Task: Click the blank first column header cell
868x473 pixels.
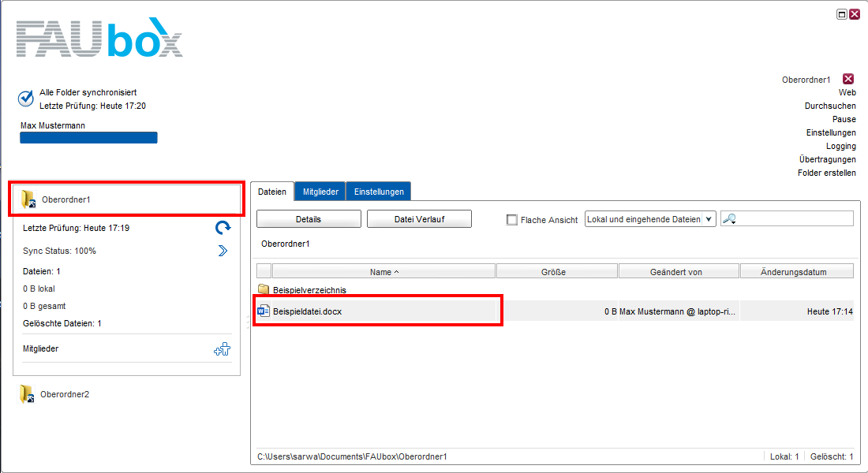Action: point(264,271)
